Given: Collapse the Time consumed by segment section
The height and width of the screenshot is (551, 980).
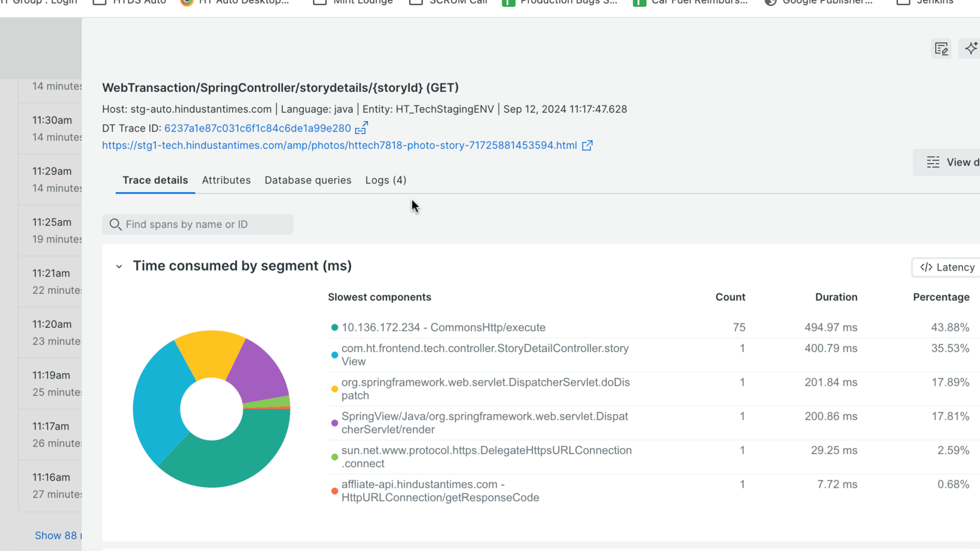Looking at the screenshot, I should point(119,266).
